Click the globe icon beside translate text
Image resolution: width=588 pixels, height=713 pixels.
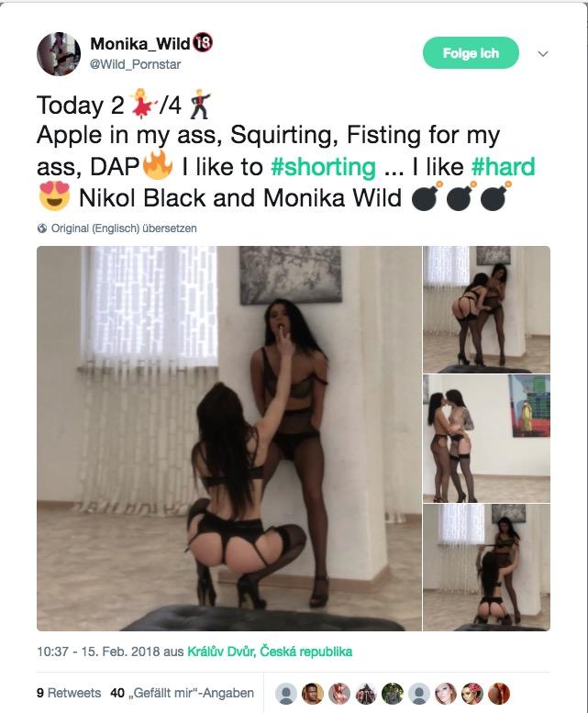(x=42, y=228)
